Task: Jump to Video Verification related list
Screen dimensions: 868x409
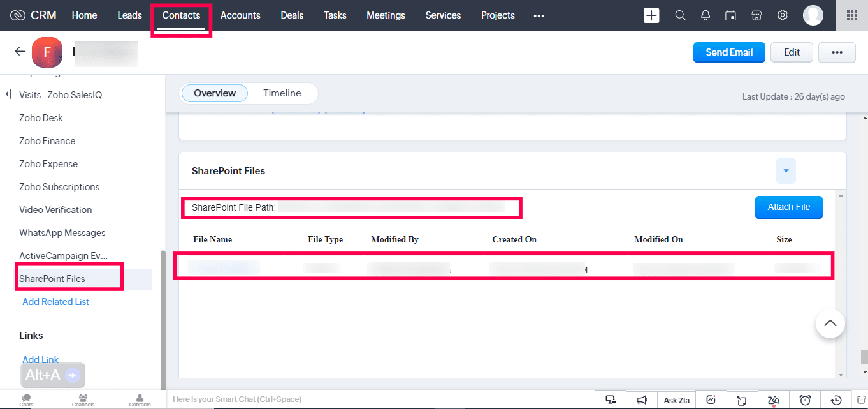Action: [55, 210]
